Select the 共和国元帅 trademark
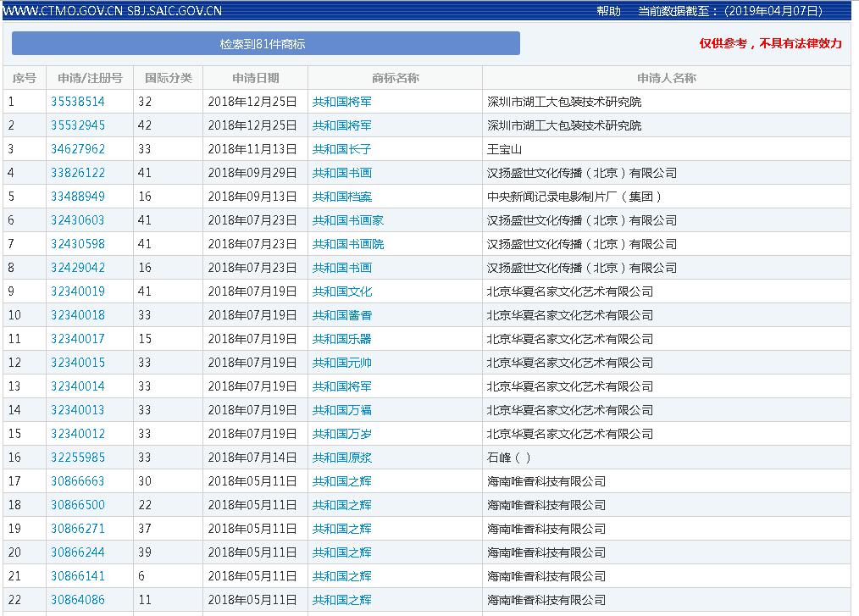This screenshot has height=616, width=859. (341, 363)
